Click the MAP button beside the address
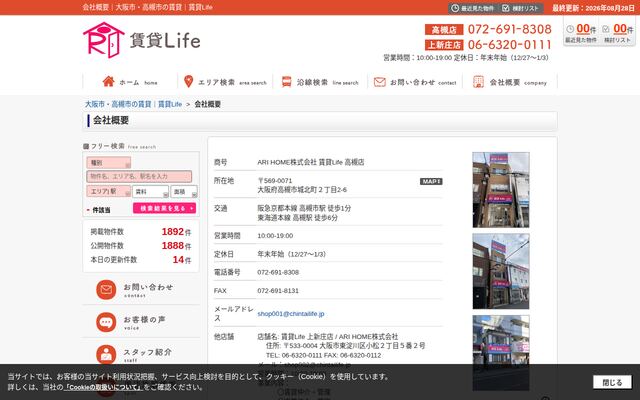Viewport: 640px width, 400px height. [x=431, y=181]
